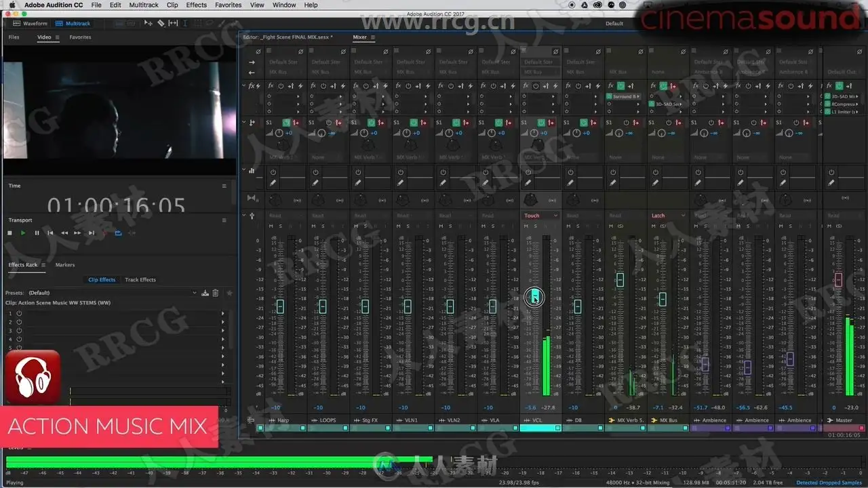The image size is (868, 488).
Task: Open MX Bus automation mode dropdown showing Latch
Action: point(668,216)
